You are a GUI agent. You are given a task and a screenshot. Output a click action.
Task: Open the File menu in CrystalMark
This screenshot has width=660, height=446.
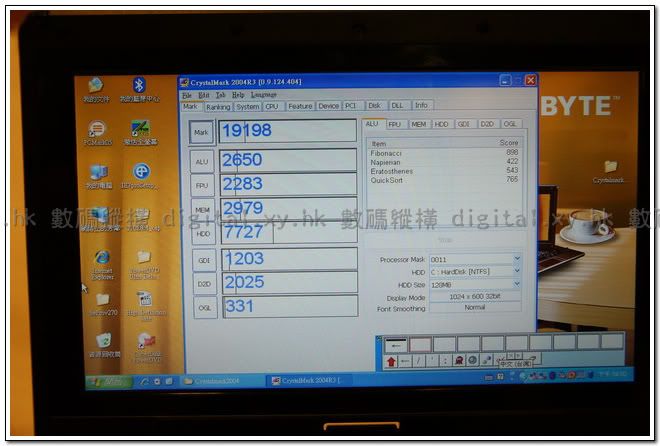pos(186,96)
